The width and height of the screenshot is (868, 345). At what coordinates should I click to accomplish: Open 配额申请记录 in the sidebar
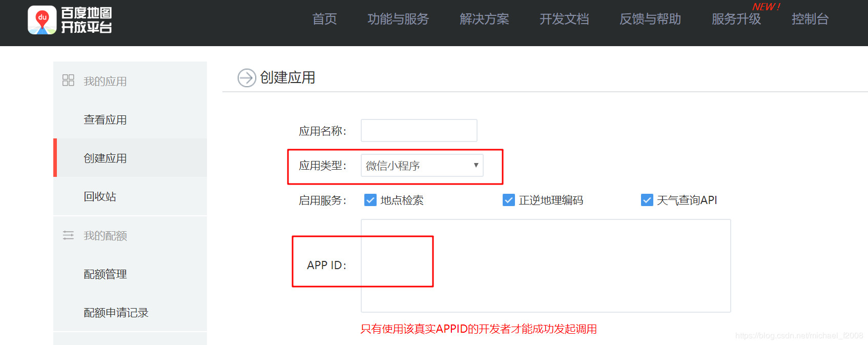[130, 313]
